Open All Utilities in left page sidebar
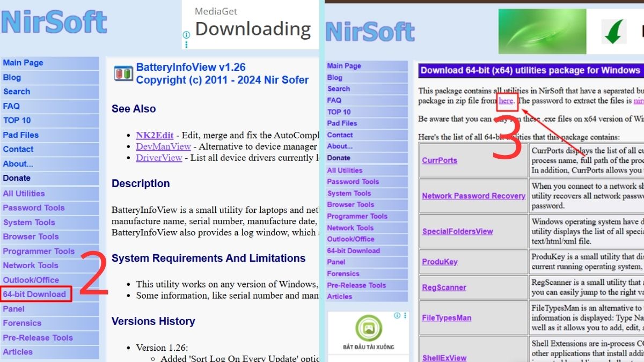This screenshot has width=644, height=362. (x=24, y=194)
